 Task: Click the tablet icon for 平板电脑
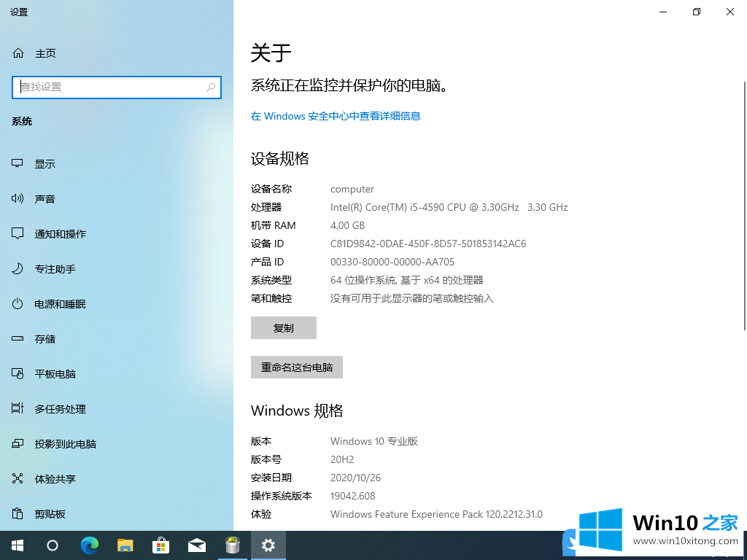[x=18, y=374]
